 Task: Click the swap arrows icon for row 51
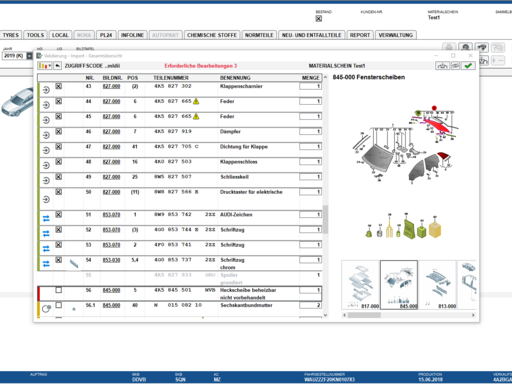(46, 219)
